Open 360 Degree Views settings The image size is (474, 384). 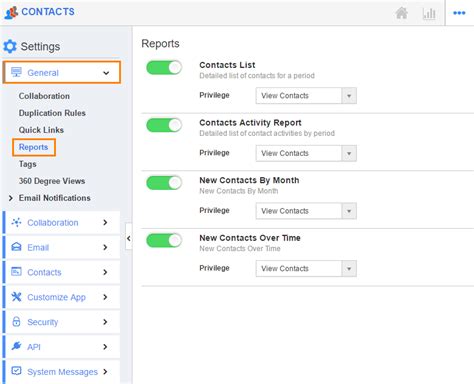tap(52, 181)
